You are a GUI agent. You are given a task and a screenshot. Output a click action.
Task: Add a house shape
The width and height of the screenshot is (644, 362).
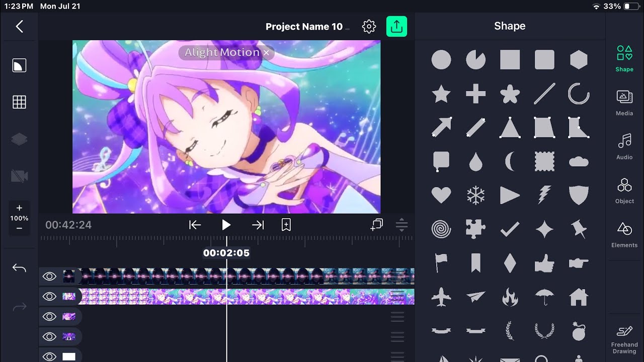point(579,297)
